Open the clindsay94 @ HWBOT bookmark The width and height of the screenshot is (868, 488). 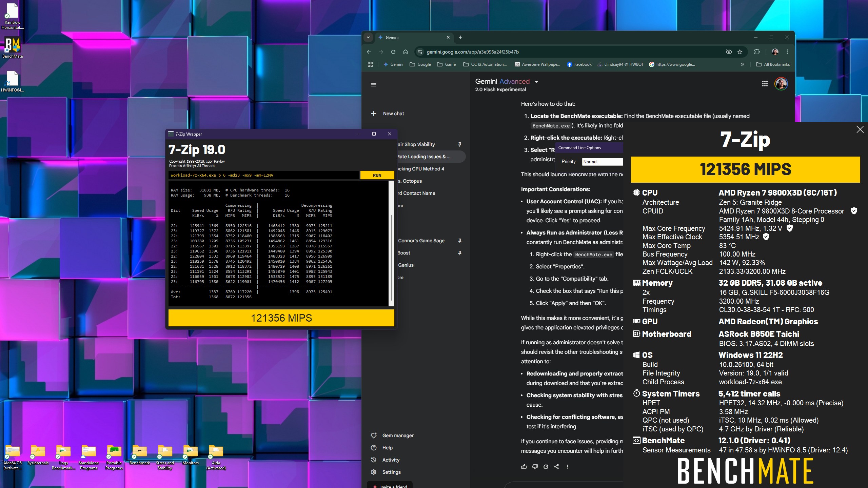click(x=620, y=64)
